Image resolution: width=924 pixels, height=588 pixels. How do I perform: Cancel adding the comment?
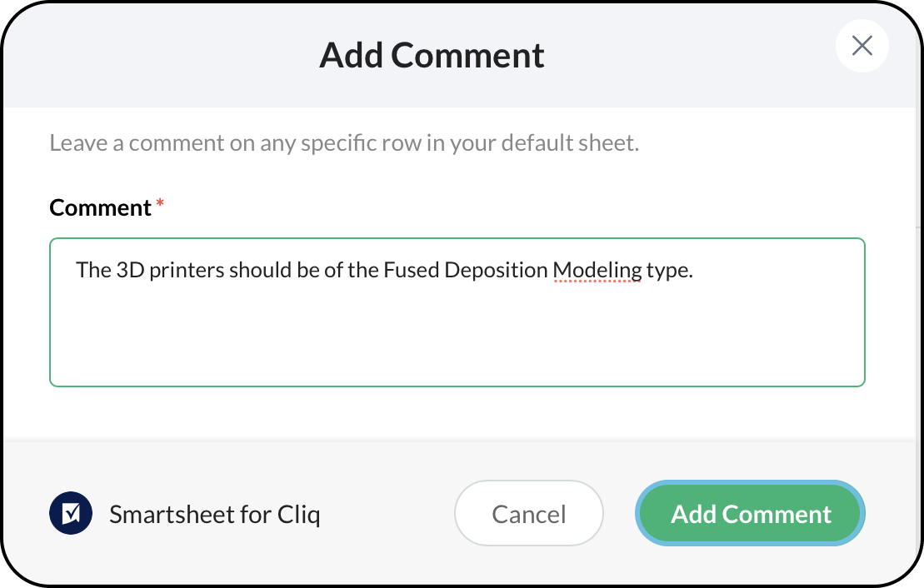[528, 514]
